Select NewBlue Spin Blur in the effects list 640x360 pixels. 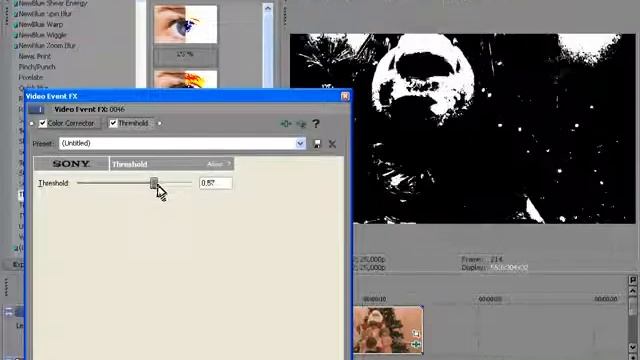click(x=45, y=14)
